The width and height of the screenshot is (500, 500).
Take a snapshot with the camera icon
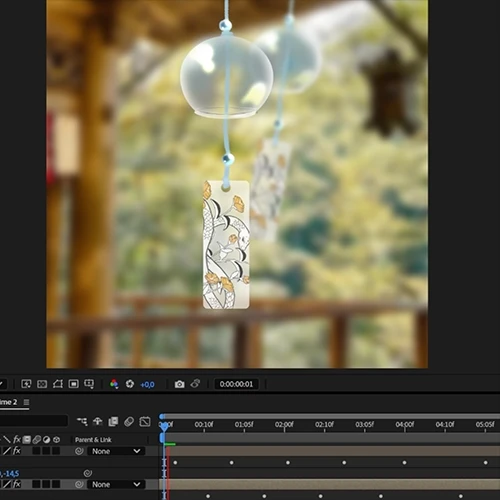pyautogui.click(x=179, y=384)
